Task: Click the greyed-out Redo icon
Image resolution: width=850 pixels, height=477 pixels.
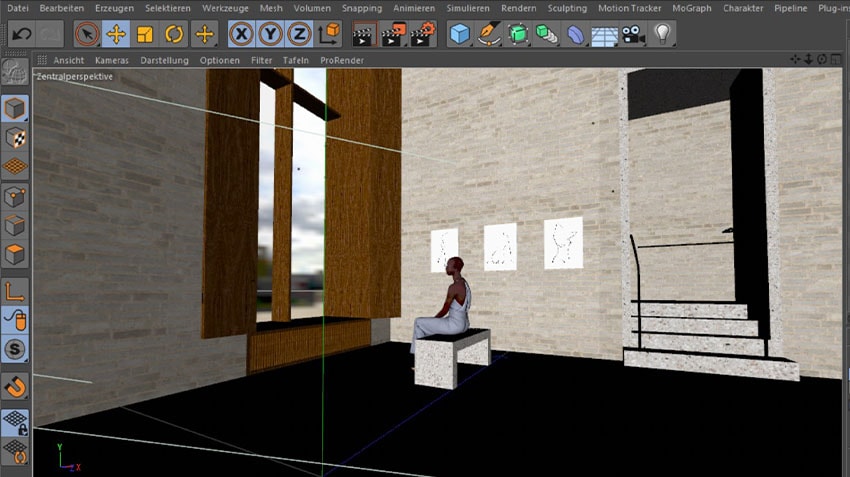Action: [50, 34]
